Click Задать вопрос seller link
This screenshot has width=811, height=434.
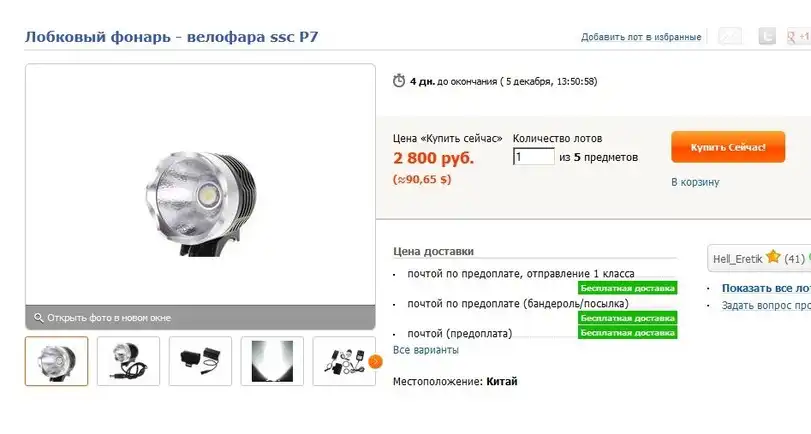click(x=766, y=306)
